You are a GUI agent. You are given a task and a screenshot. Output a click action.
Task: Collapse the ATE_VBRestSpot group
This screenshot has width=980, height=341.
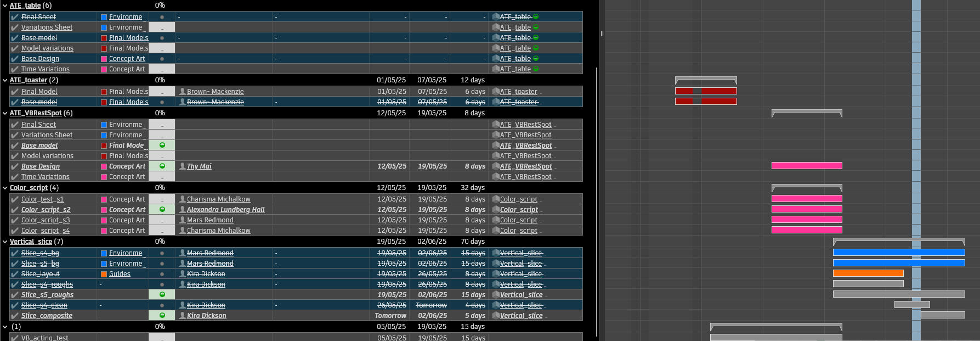(x=5, y=113)
